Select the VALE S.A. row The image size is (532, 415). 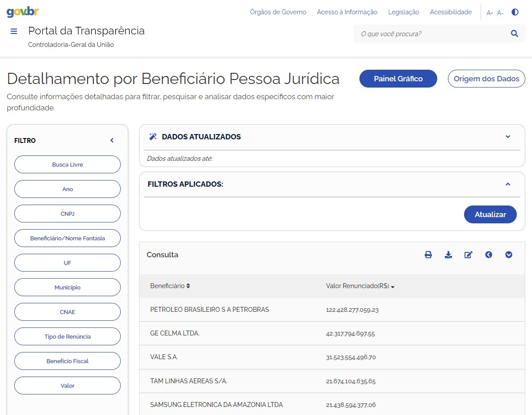point(332,357)
